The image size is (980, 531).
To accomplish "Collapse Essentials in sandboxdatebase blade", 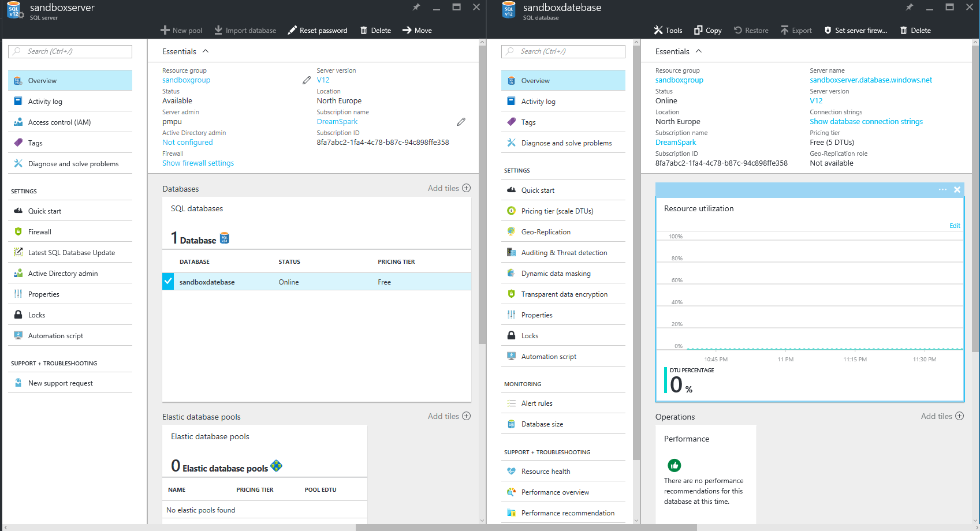I will pos(679,51).
